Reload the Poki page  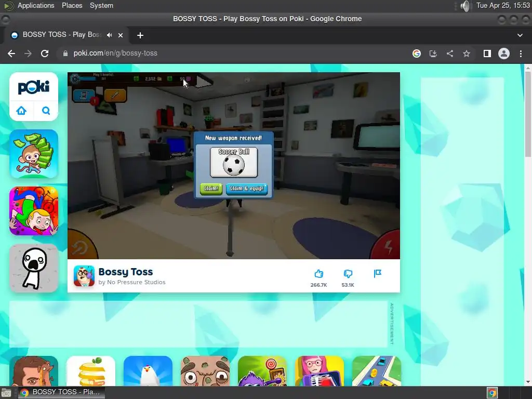click(45, 54)
